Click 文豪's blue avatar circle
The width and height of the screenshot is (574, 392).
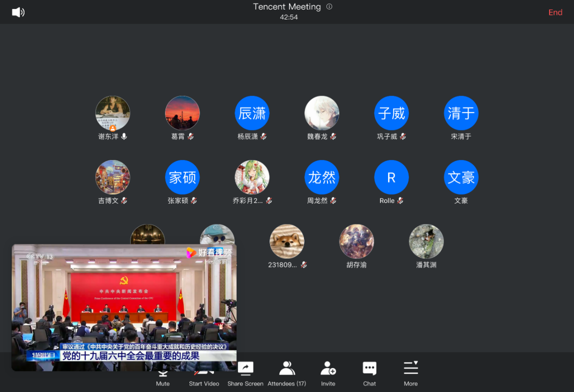pyautogui.click(x=461, y=177)
